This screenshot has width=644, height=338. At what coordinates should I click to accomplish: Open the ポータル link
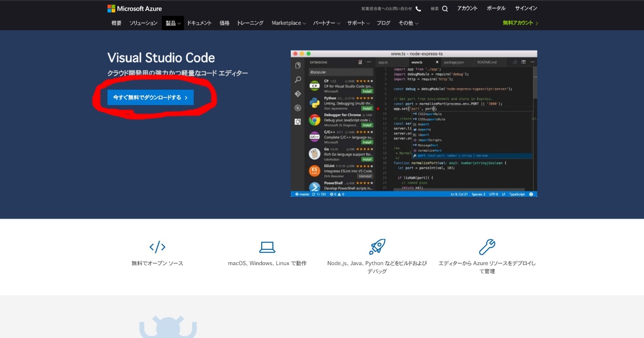496,8
